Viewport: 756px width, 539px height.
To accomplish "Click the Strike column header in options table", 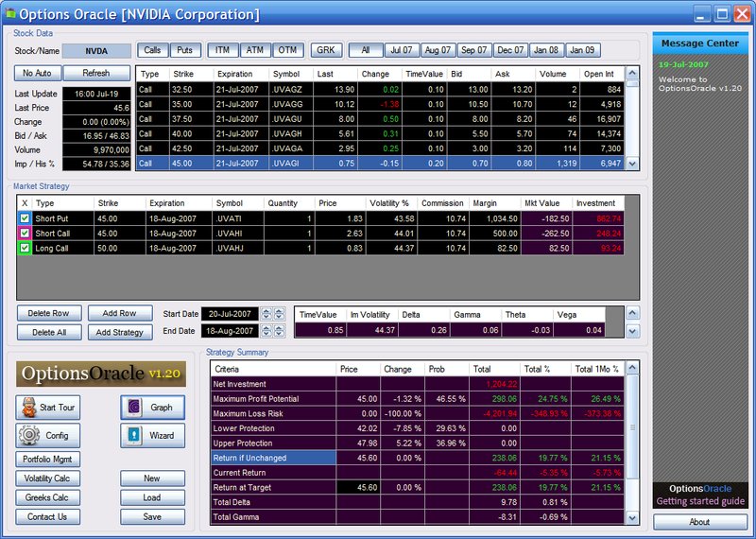I will pos(192,75).
